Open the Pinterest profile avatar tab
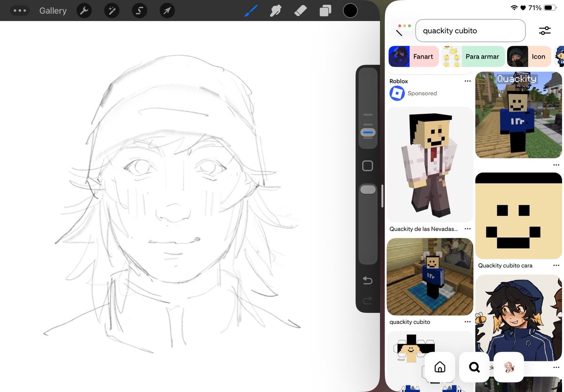 509,367
